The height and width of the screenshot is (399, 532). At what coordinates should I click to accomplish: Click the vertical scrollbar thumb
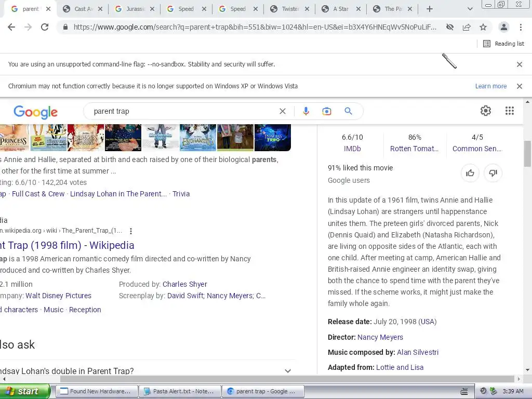528,154
